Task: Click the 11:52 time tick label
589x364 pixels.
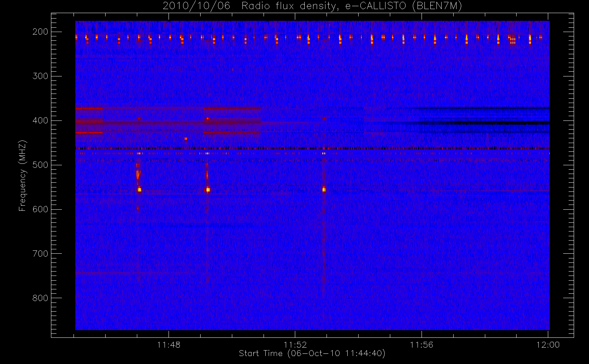Action: 295,345
